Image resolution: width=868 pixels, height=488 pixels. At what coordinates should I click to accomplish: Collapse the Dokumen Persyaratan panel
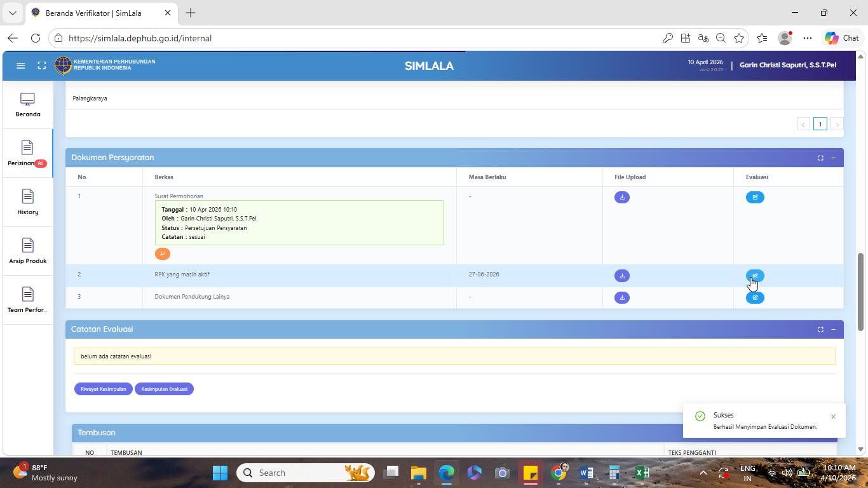point(833,158)
